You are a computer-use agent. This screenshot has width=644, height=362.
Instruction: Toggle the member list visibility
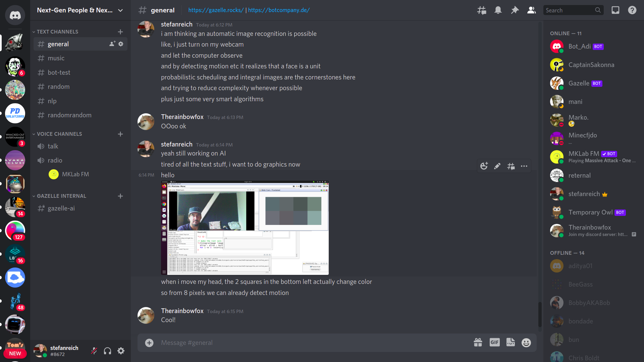pyautogui.click(x=531, y=10)
